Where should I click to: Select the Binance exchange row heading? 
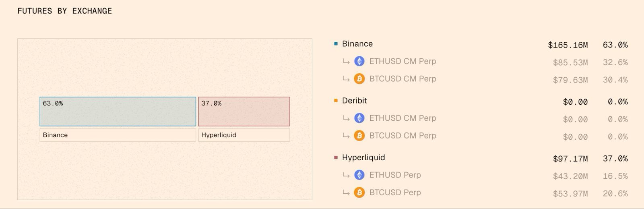pyautogui.click(x=357, y=44)
